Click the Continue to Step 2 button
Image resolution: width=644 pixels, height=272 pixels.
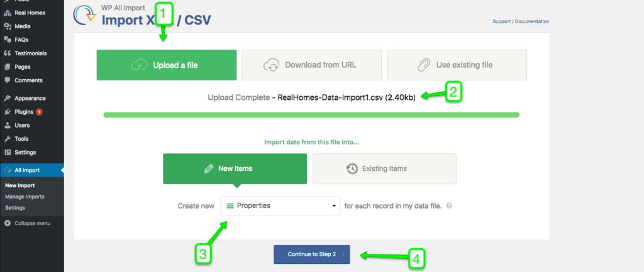click(312, 254)
